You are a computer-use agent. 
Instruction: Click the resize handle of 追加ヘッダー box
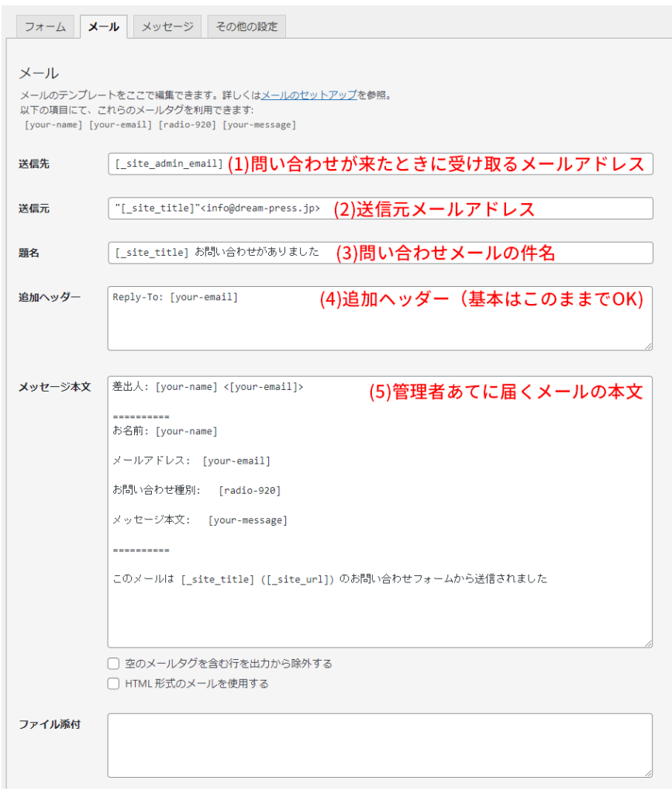647,345
